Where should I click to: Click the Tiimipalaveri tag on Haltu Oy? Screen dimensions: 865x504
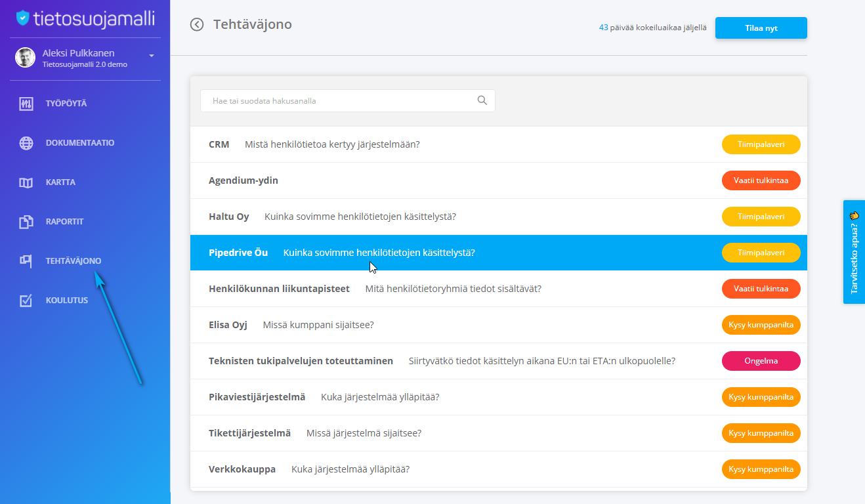click(761, 217)
